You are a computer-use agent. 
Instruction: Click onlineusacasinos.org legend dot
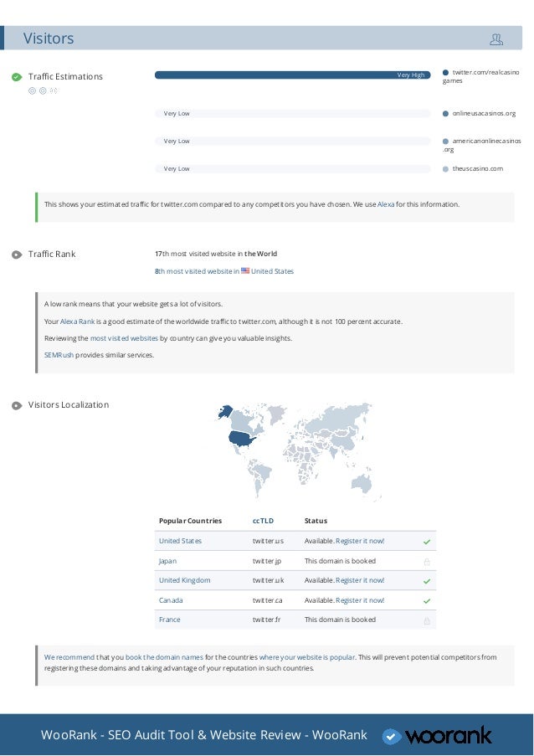tap(445, 114)
